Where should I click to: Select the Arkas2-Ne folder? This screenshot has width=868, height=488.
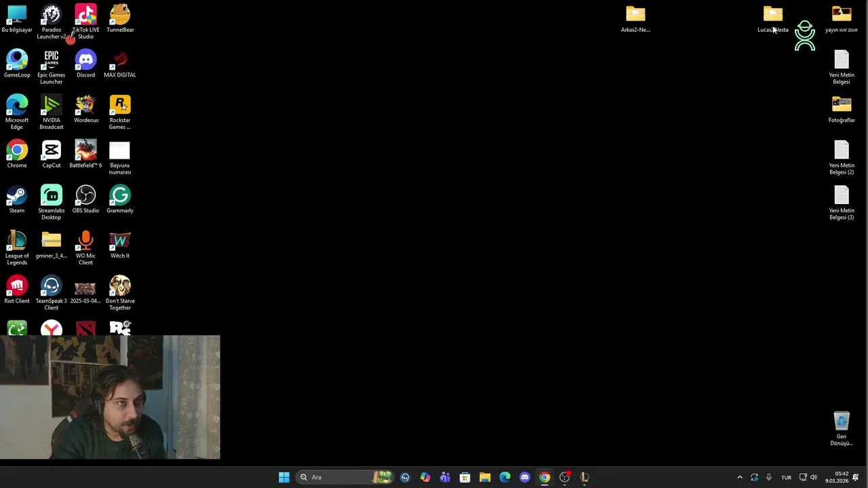click(x=635, y=19)
